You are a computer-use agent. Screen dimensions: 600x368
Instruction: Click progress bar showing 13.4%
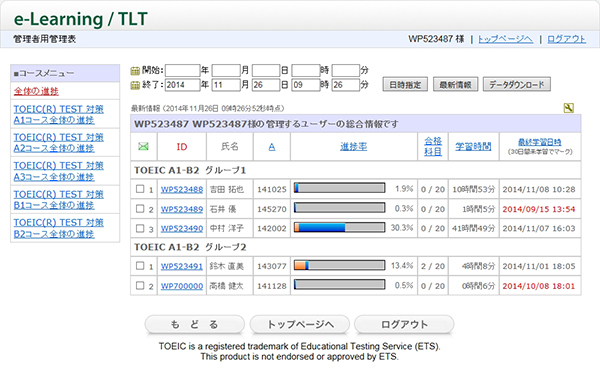point(339,265)
